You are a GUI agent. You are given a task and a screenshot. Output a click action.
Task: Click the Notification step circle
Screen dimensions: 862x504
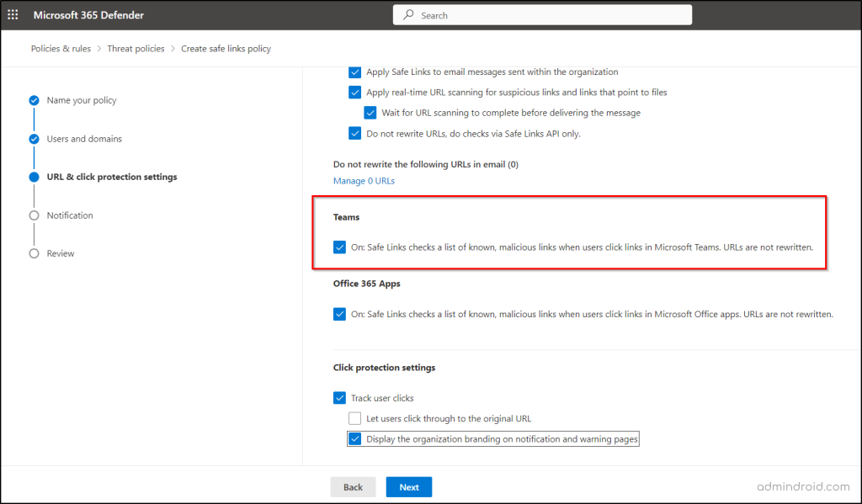(34, 215)
